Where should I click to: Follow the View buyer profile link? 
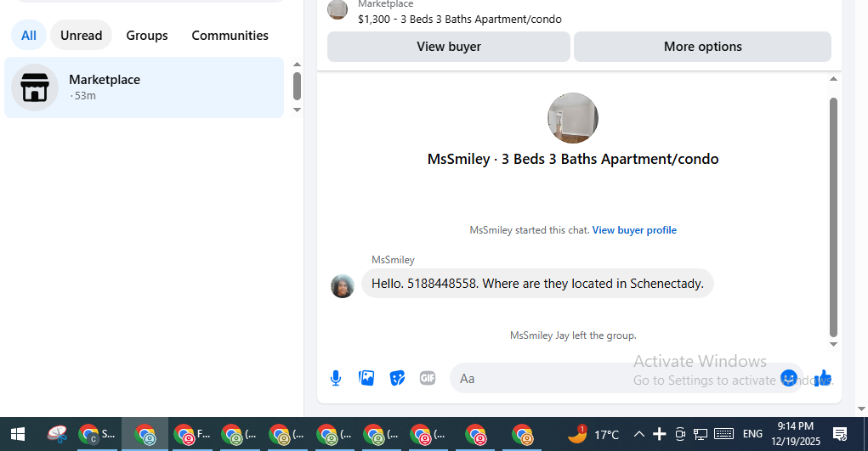[634, 230]
